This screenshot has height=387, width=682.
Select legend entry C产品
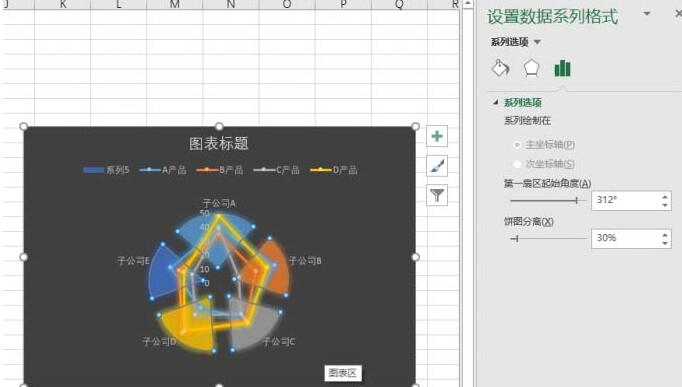276,170
